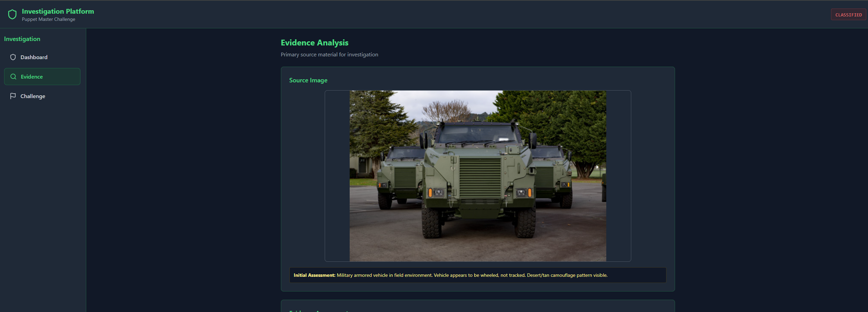Click the Investigation Platform title text
868x312 pixels.
pyautogui.click(x=58, y=11)
